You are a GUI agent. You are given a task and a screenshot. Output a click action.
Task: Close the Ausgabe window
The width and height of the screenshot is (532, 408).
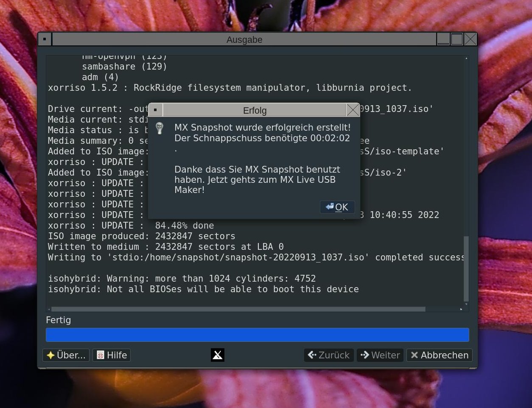470,39
